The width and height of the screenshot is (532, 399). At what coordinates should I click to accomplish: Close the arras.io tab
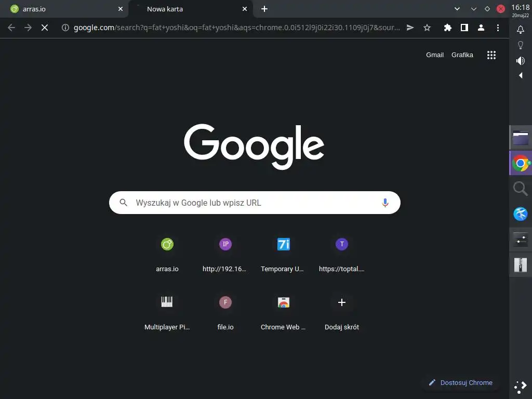point(121,9)
